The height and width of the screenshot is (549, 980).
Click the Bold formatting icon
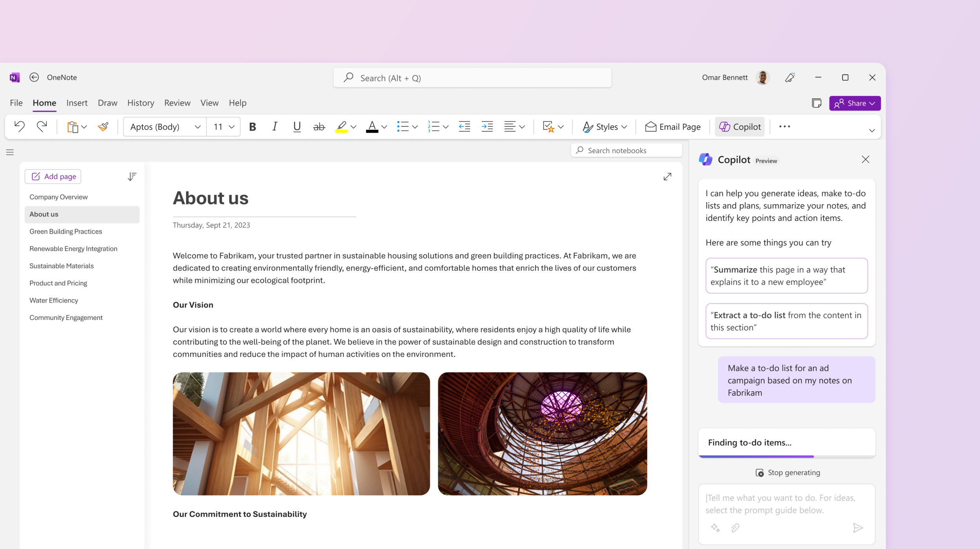click(x=252, y=127)
